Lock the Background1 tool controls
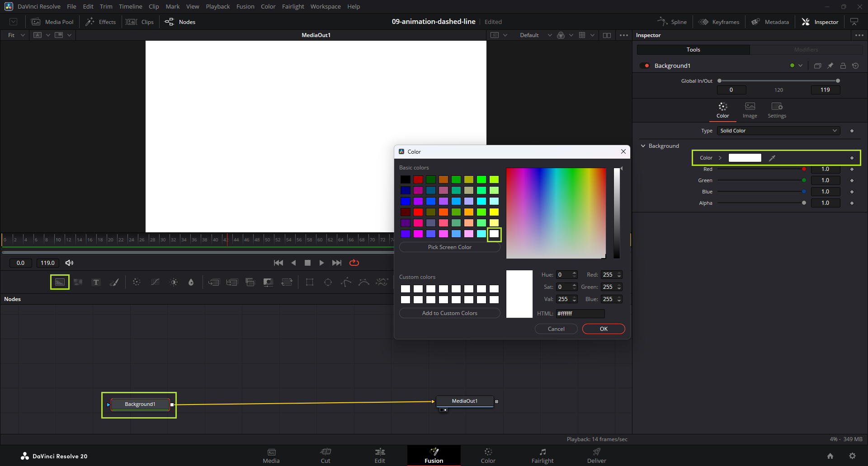Image resolution: width=868 pixels, height=466 pixels. (x=843, y=66)
